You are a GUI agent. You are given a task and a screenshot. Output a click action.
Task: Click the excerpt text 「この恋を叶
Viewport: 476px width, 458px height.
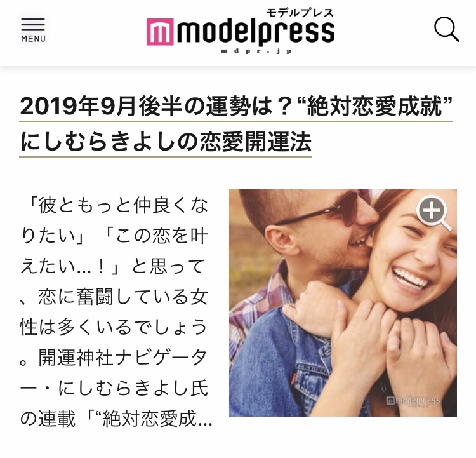coord(155,236)
